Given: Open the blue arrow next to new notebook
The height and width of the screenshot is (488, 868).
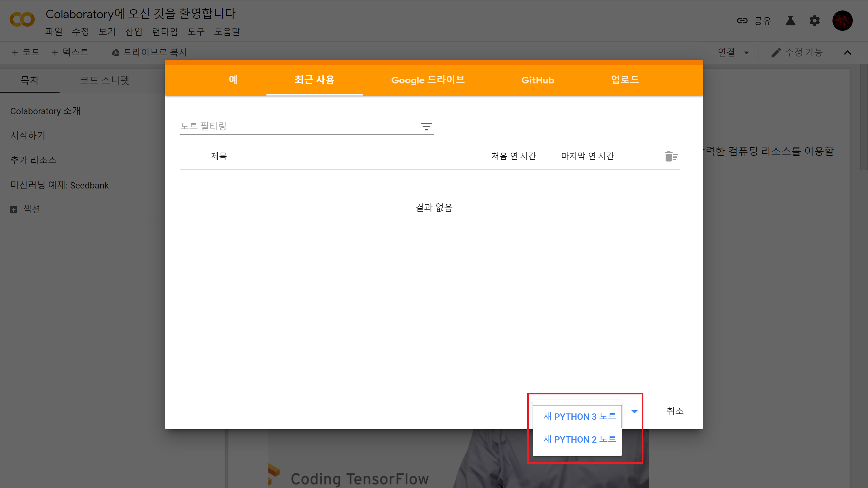Looking at the screenshot, I should tap(634, 412).
